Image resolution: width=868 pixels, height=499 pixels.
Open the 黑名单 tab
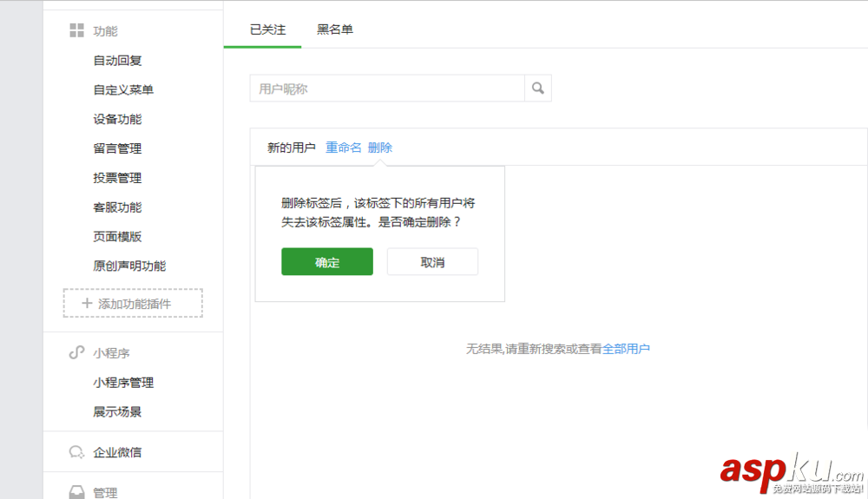pos(335,30)
